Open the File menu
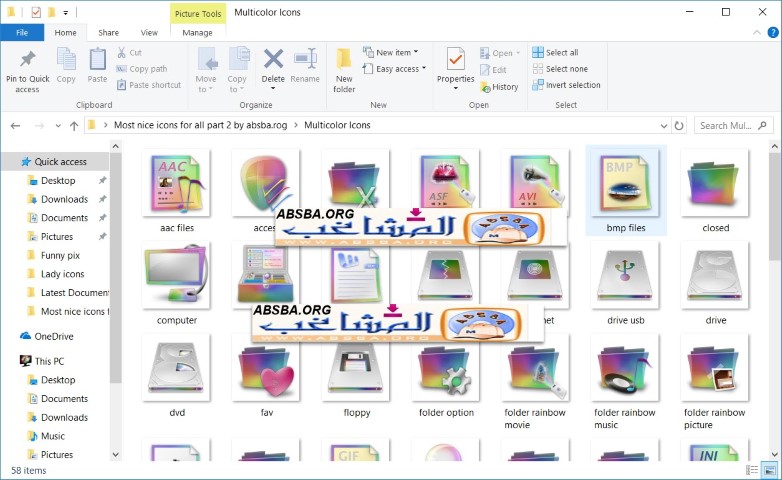The height and width of the screenshot is (480, 782). (22, 32)
